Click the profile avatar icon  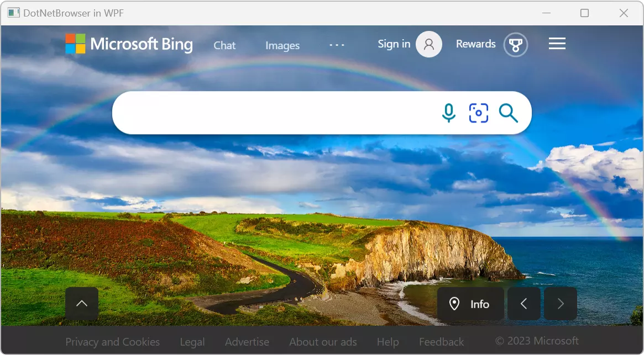coord(429,44)
